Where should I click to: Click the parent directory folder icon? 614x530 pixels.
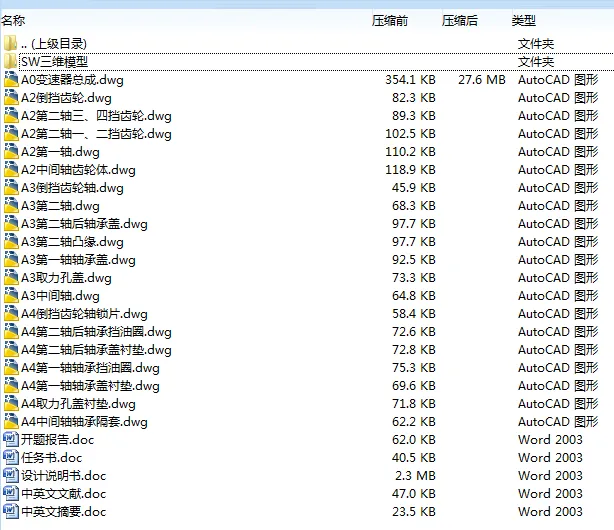click(x=11, y=43)
